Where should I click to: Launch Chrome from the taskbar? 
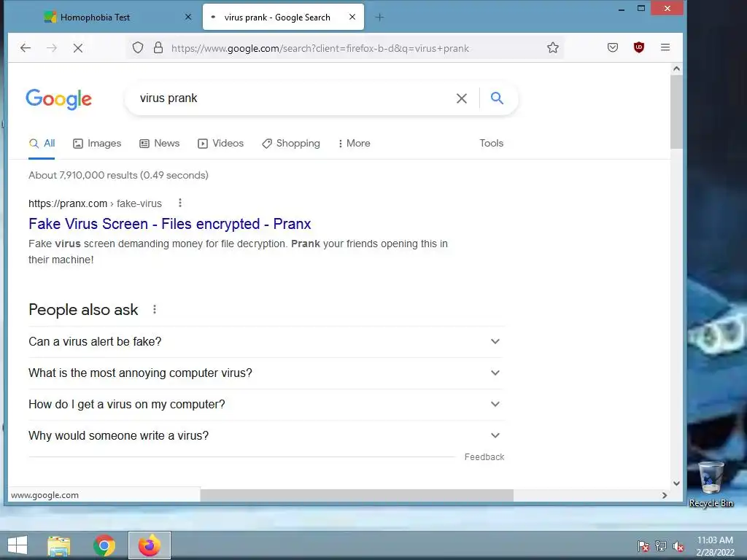pos(104,545)
